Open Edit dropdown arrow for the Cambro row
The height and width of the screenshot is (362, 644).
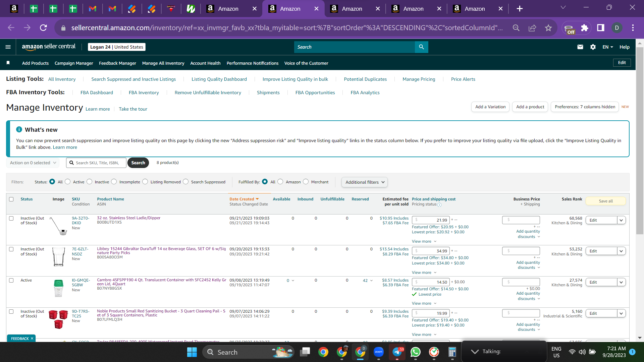tap(621, 282)
